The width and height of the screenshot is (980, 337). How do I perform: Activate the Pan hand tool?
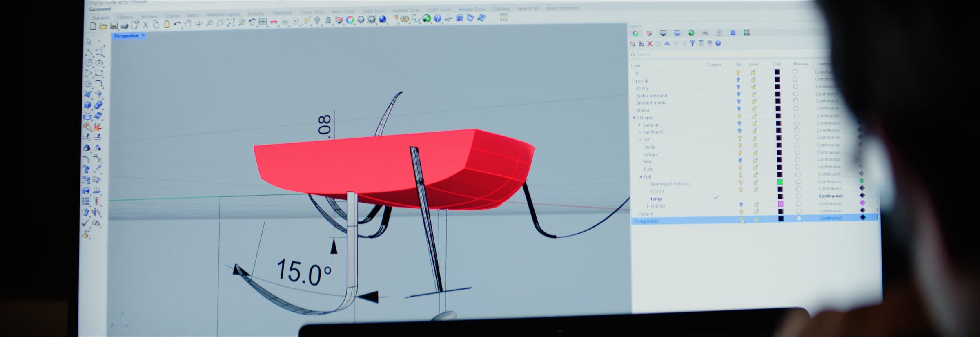pyautogui.click(x=188, y=24)
